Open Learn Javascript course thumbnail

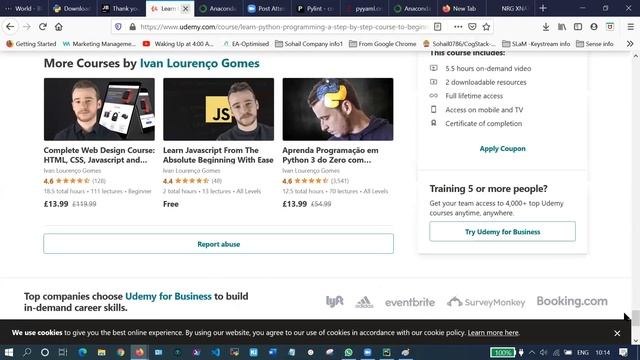click(218, 109)
